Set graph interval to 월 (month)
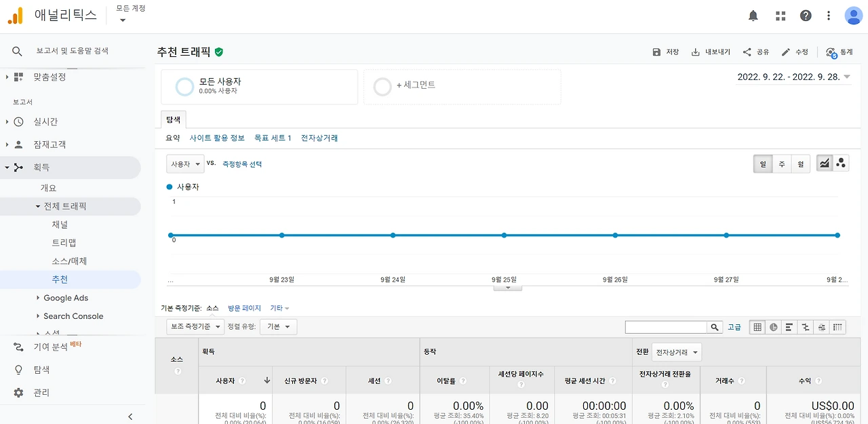Screen dimensions: 868x424 pos(801,163)
